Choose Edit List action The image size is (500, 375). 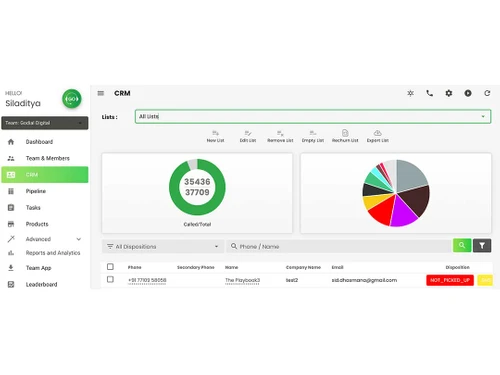(x=248, y=136)
